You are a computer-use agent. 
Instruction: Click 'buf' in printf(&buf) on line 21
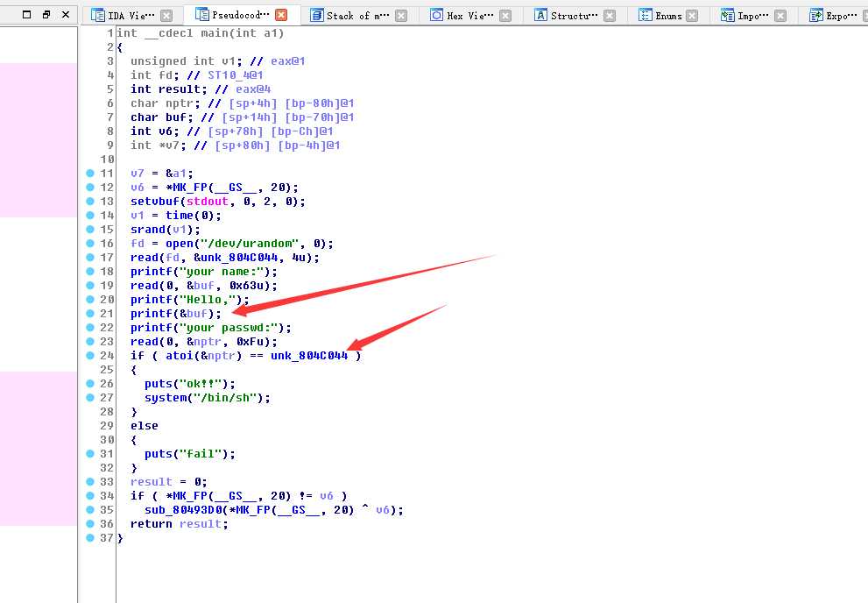coord(197,314)
